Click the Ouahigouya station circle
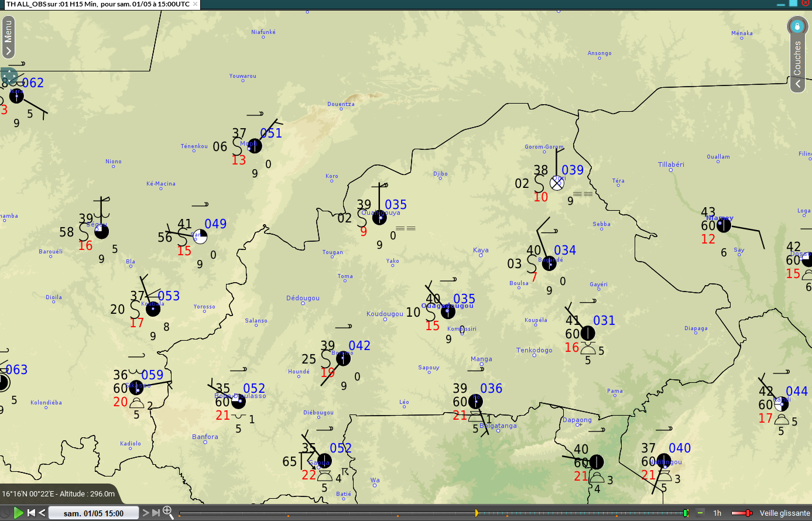 pos(379,218)
